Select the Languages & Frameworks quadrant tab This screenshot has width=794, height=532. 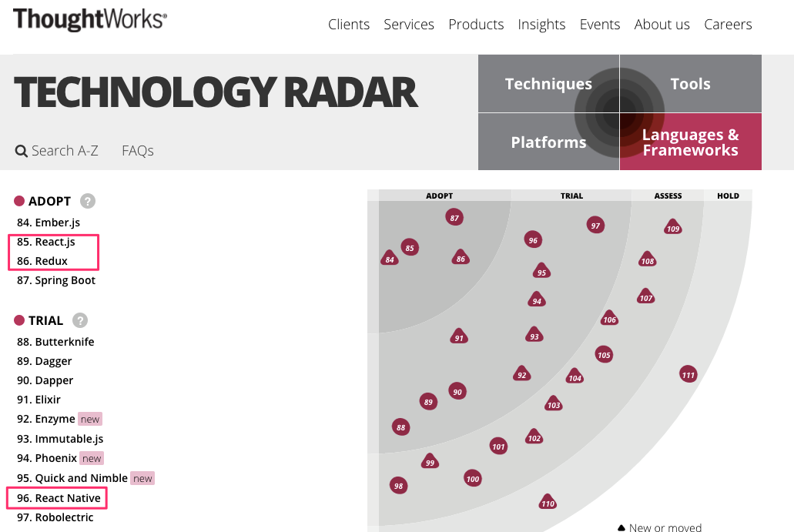point(691,142)
